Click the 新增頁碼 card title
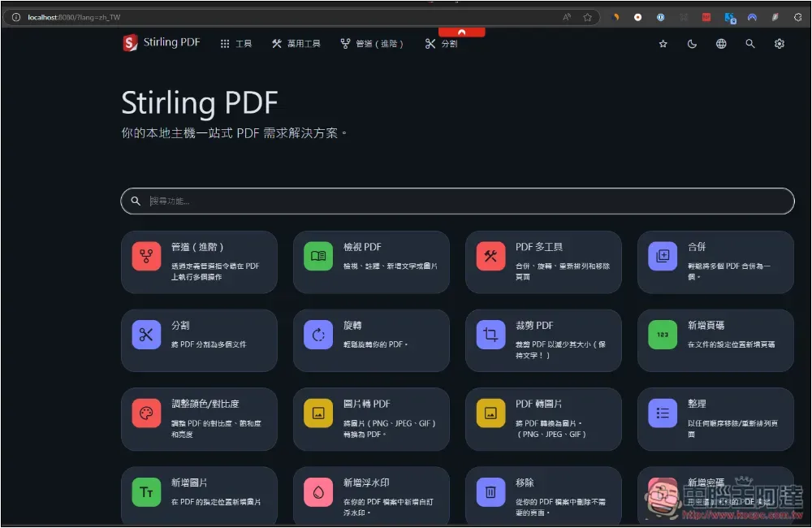The image size is (812, 528). tap(706, 326)
